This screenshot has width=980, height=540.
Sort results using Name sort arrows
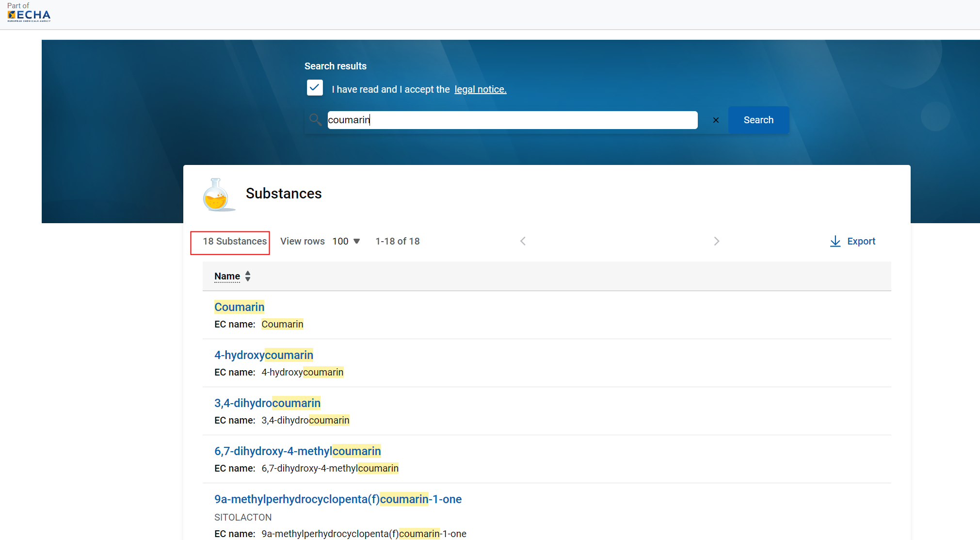[x=248, y=276]
